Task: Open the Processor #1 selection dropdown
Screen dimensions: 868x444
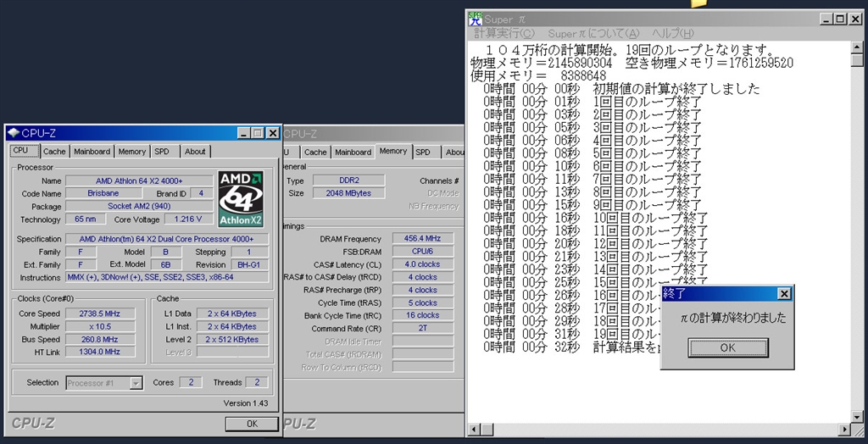Action: [136, 382]
